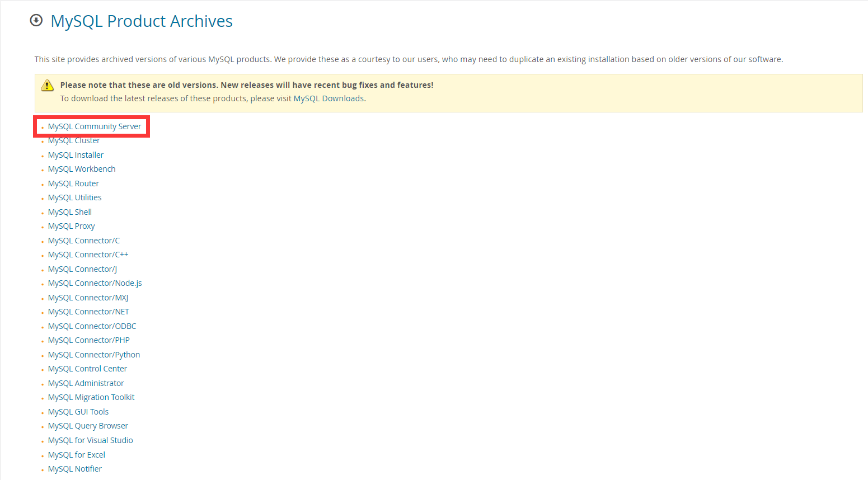Open MySQL Notifier archives

click(x=75, y=469)
